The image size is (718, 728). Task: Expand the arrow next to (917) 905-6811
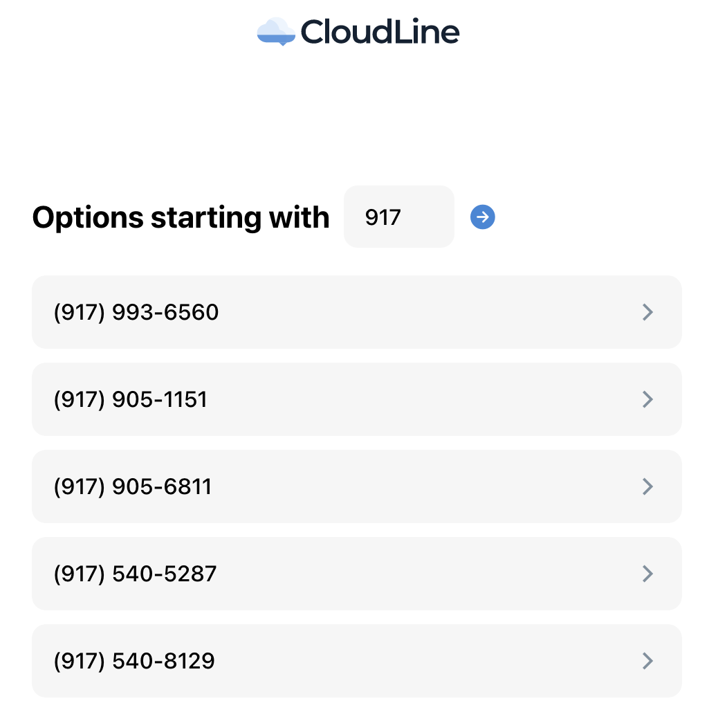[648, 486]
